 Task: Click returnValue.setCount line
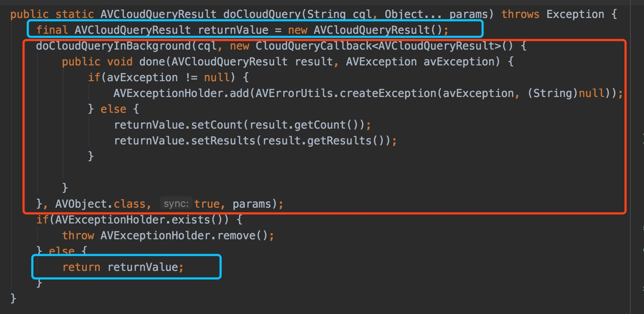click(242, 125)
